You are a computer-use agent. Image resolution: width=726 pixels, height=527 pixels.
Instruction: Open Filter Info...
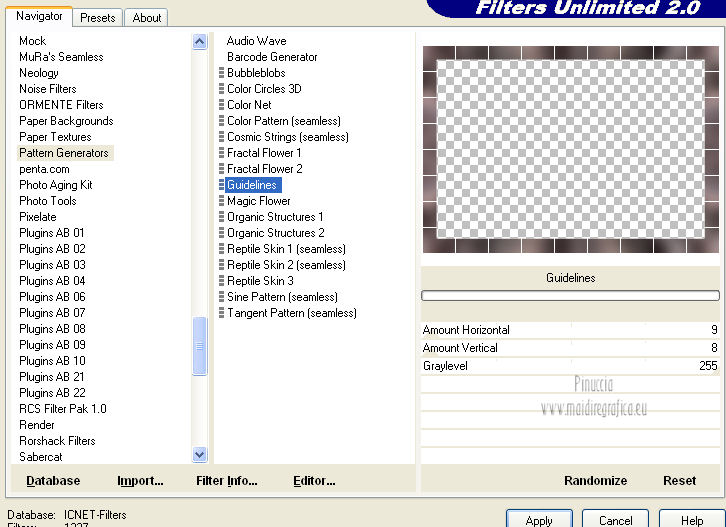[226, 481]
